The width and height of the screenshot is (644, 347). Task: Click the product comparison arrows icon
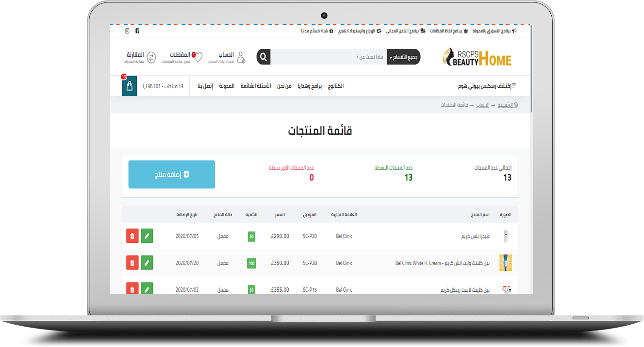(x=151, y=57)
